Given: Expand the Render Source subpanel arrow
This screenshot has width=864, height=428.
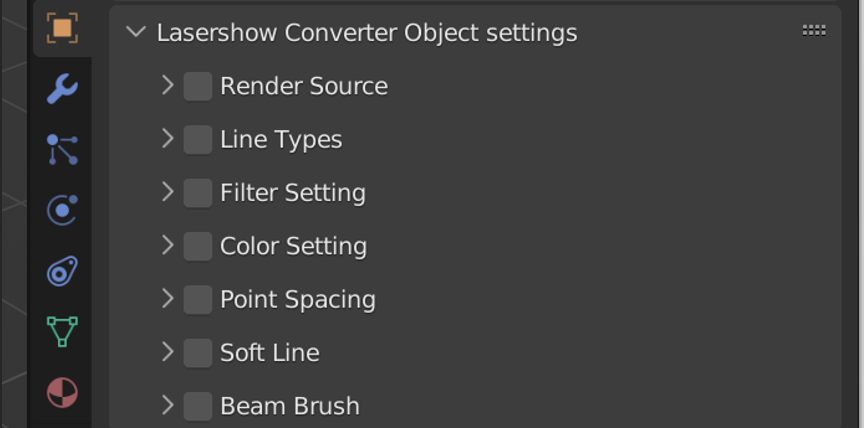Looking at the screenshot, I should pos(167,85).
